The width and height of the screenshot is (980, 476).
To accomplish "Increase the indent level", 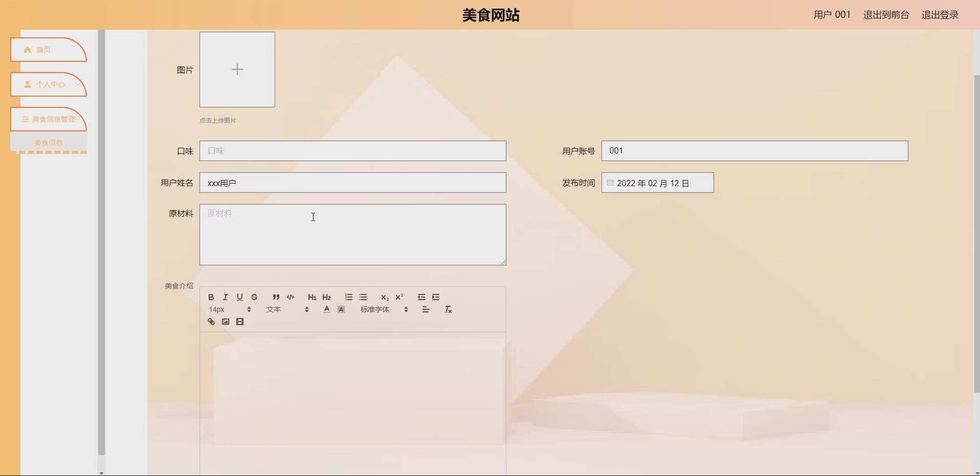I will (x=436, y=297).
